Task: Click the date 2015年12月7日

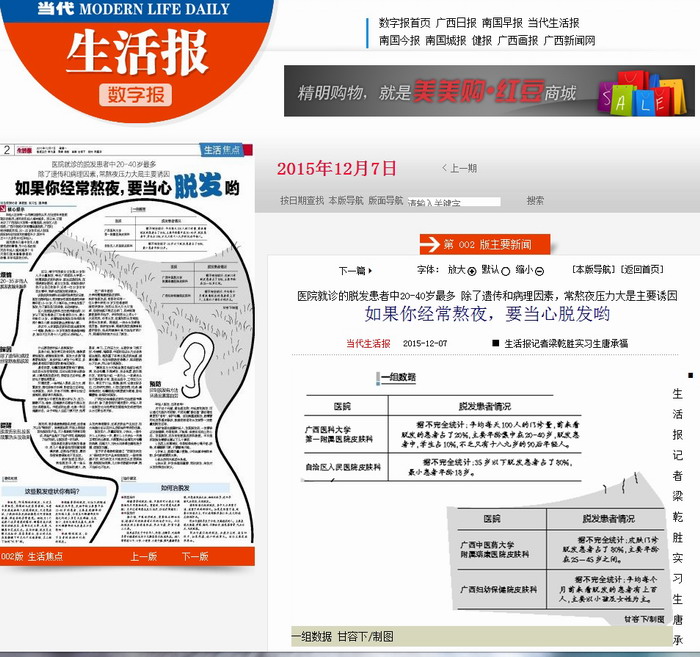Action: click(x=337, y=168)
